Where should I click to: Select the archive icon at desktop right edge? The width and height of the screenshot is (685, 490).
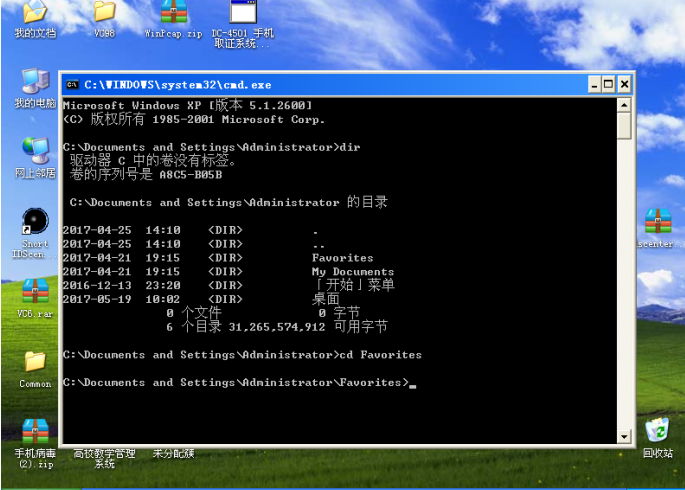(657, 222)
